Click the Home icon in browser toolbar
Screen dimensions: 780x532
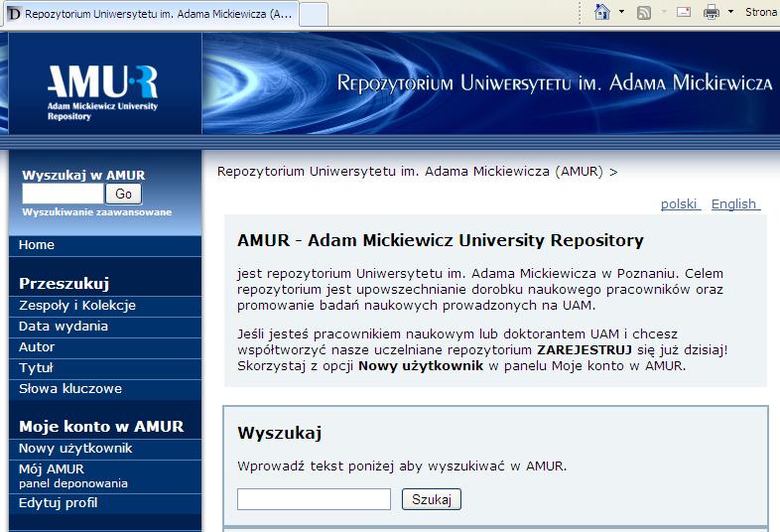click(602, 12)
